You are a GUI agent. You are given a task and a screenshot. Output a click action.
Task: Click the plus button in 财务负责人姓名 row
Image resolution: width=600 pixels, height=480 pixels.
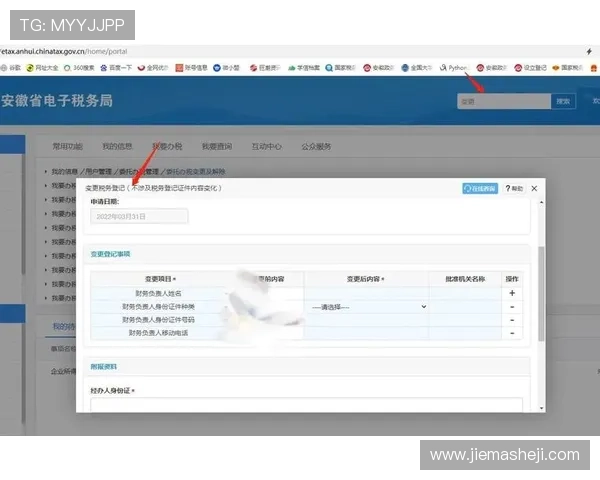[512, 293]
